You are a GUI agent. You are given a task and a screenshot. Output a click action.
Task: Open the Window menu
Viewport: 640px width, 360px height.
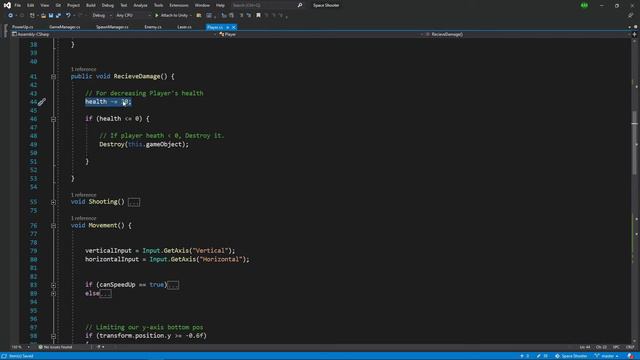pyautogui.click(x=202, y=5)
